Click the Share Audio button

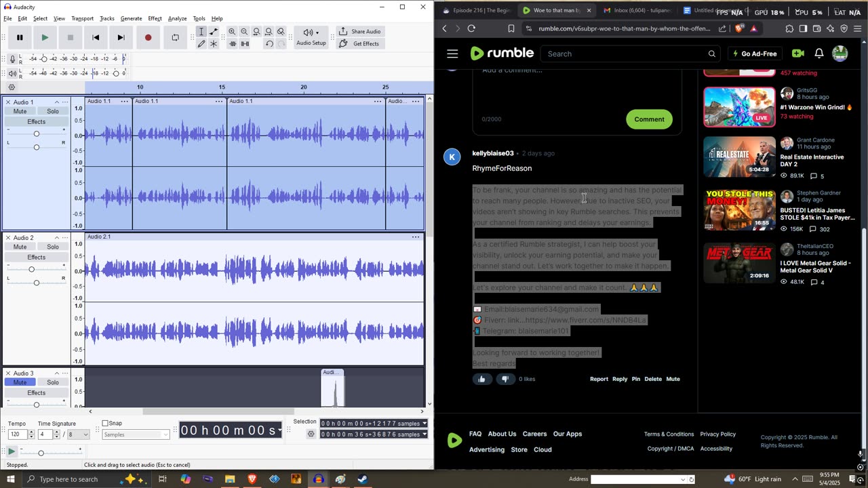click(360, 31)
